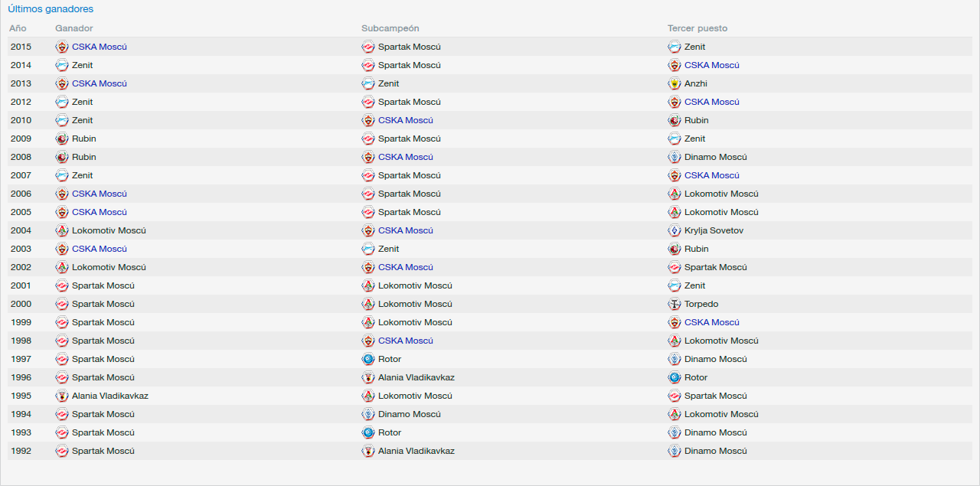Open the CSKA Moscú link in the 2010 runner-up column
This screenshot has width=980, height=486.
click(406, 120)
